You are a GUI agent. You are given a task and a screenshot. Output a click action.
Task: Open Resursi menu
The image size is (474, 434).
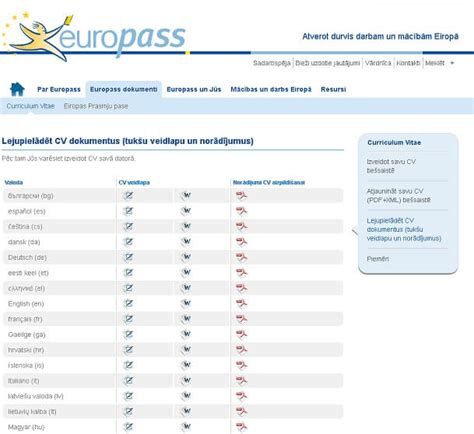pos(333,89)
